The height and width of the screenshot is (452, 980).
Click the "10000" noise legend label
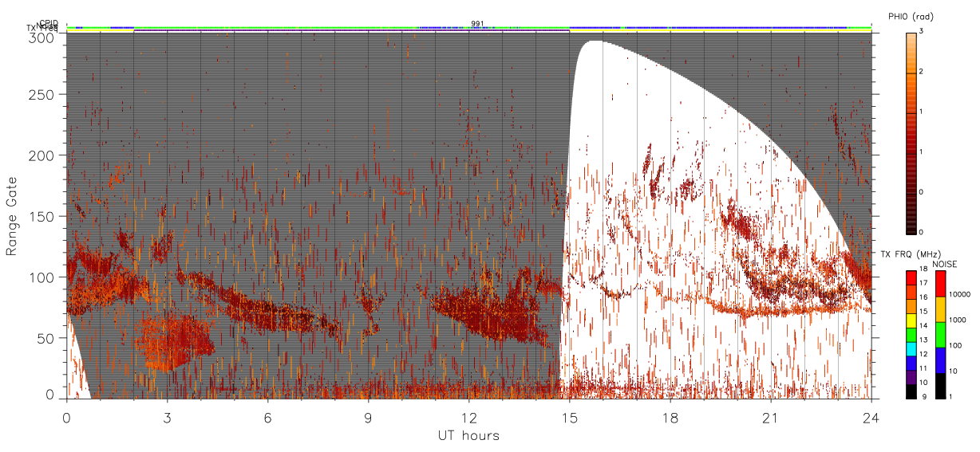pos(960,294)
